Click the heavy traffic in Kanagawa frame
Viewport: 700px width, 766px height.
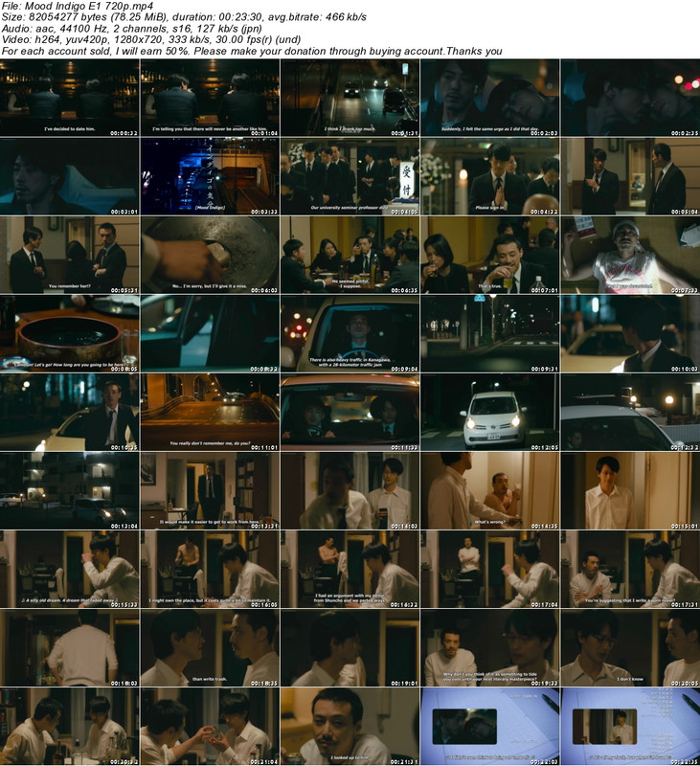350,333
